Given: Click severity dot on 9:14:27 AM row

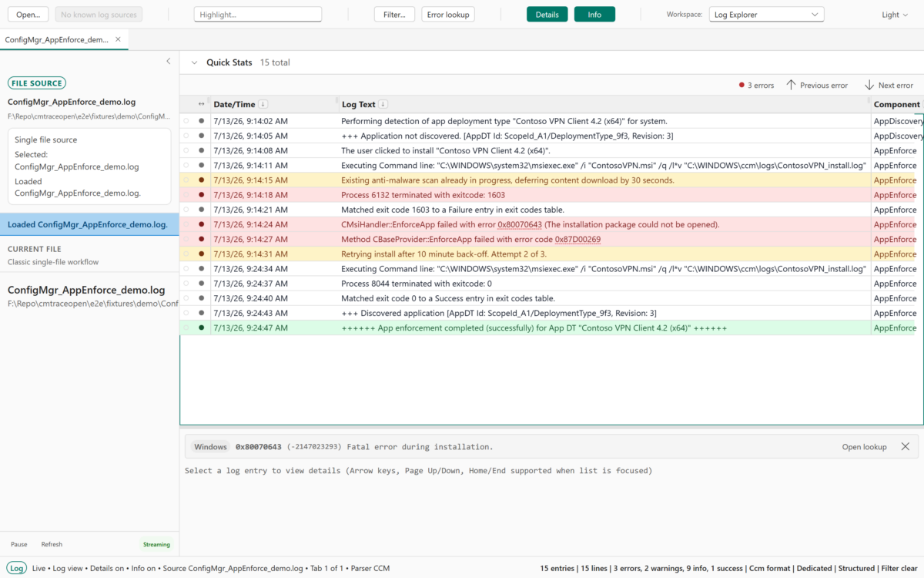Looking at the screenshot, I should [x=202, y=239].
